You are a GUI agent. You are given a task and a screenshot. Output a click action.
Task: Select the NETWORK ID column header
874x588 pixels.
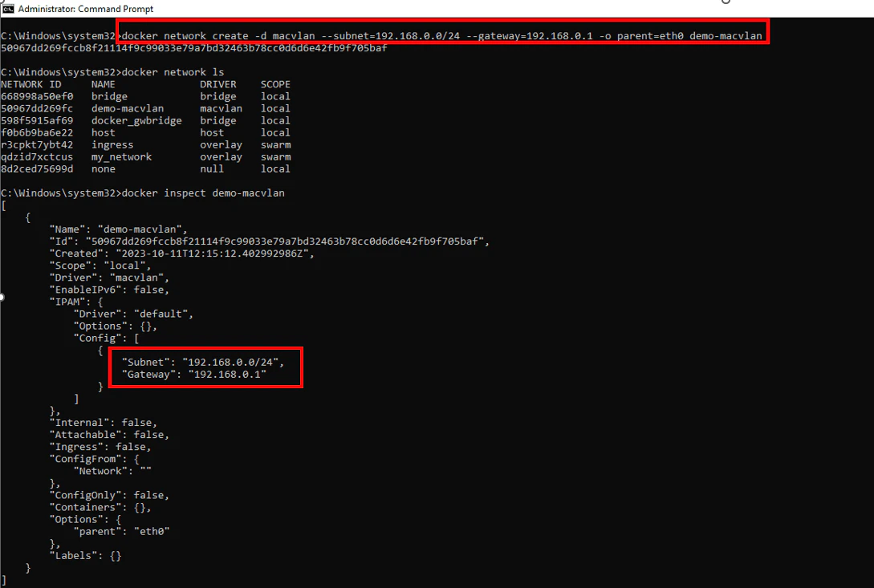pos(30,83)
